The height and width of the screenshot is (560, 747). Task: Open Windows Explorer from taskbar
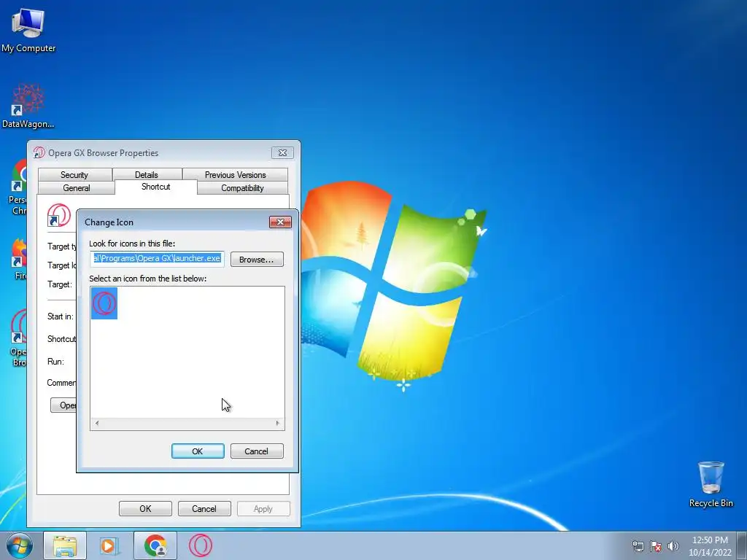(65, 545)
